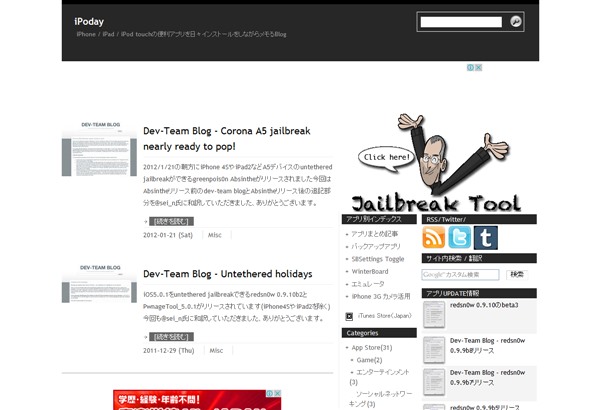The image size is (600, 410).
Task: Open ソーシャルネットワーキング(3) subcategory
Action: coord(380,399)
